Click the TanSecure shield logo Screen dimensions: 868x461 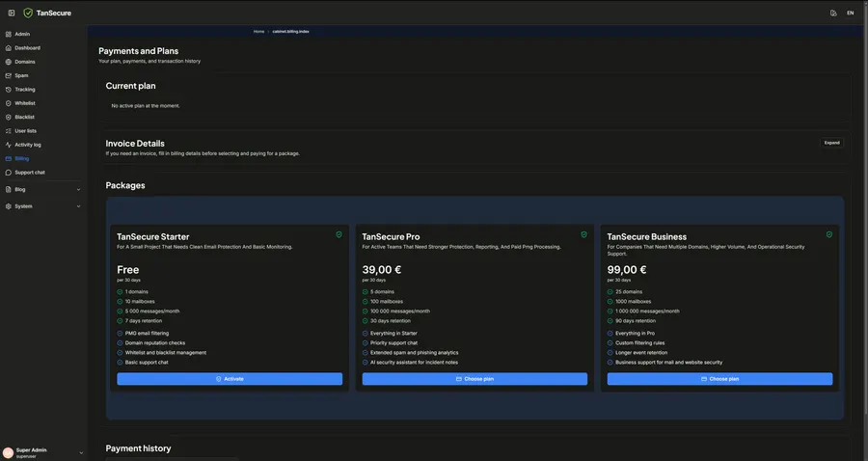tap(28, 13)
